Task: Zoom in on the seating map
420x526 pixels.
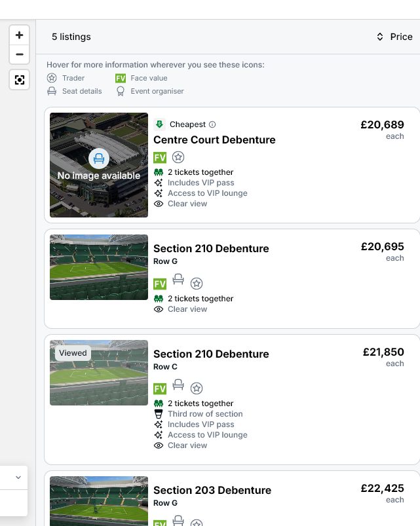Action: [20, 35]
